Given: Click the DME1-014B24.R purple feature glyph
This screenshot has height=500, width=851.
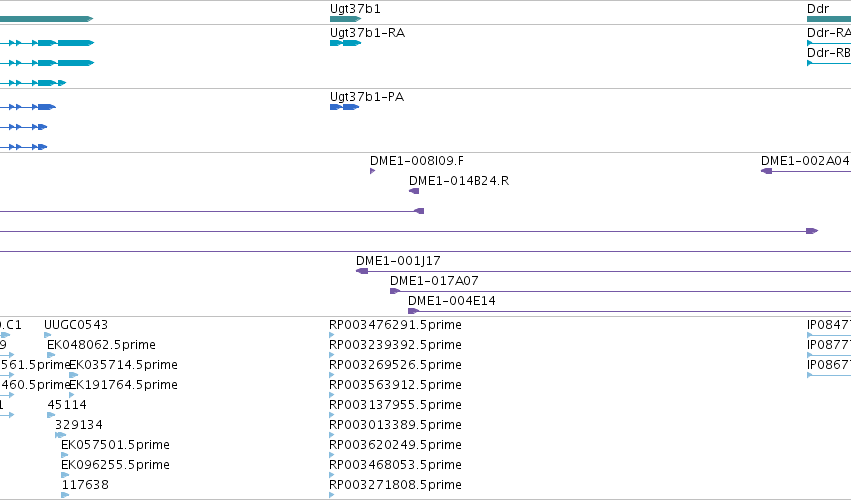Looking at the screenshot, I should (414, 191).
